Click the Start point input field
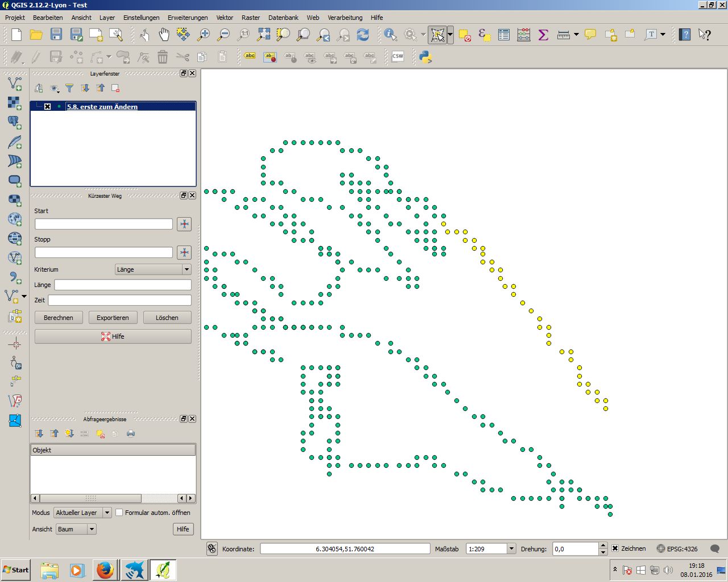This screenshot has width=728, height=582. coord(104,224)
